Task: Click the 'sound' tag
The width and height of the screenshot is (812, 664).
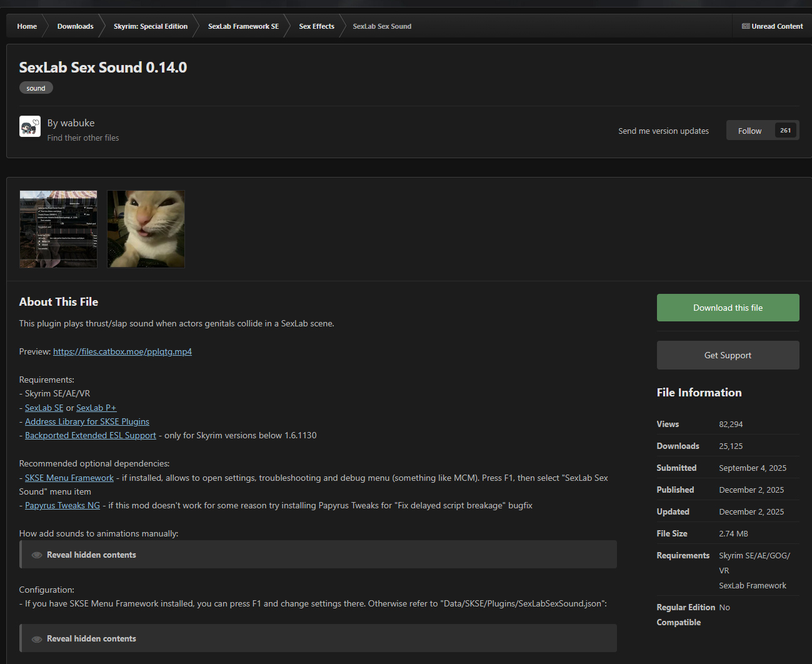Action: (x=36, y=88)
